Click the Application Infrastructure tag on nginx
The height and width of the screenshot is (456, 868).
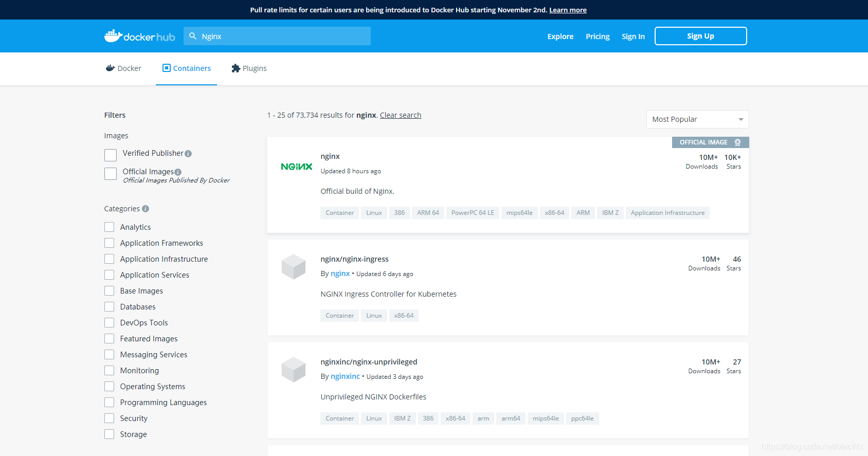(x=668, y=213)
